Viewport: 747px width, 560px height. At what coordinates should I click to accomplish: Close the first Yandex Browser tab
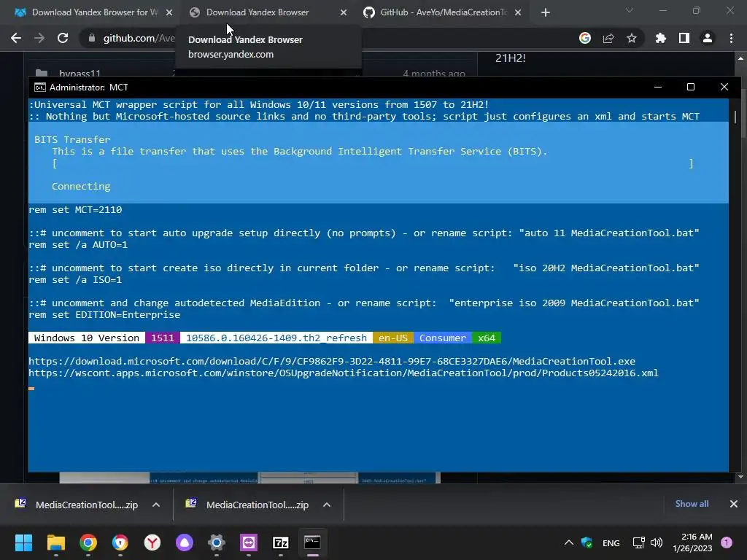(169, 12)
